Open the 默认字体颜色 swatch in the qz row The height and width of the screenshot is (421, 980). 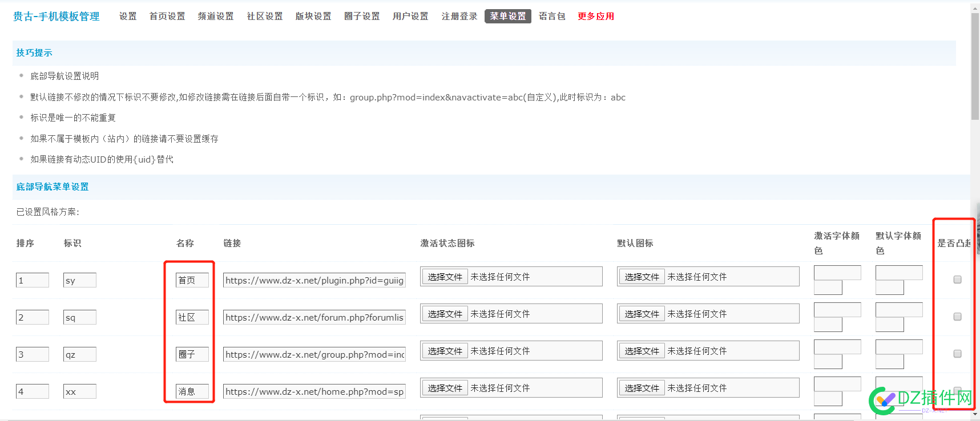(890, 362)
